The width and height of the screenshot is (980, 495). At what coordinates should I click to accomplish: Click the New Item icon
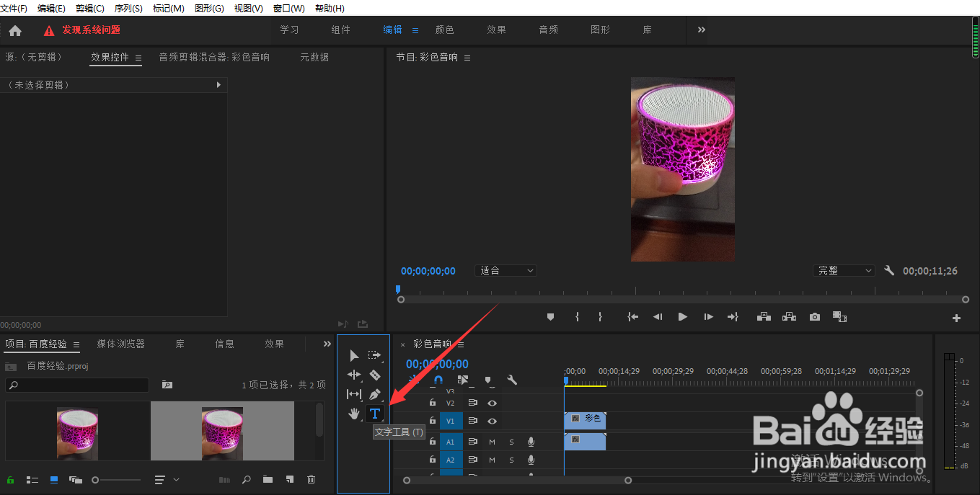pyautogui.click(x=289, y=479)
